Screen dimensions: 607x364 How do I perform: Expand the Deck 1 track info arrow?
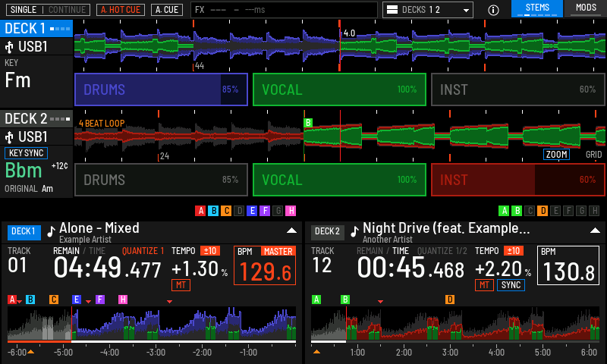coord(291,231)
